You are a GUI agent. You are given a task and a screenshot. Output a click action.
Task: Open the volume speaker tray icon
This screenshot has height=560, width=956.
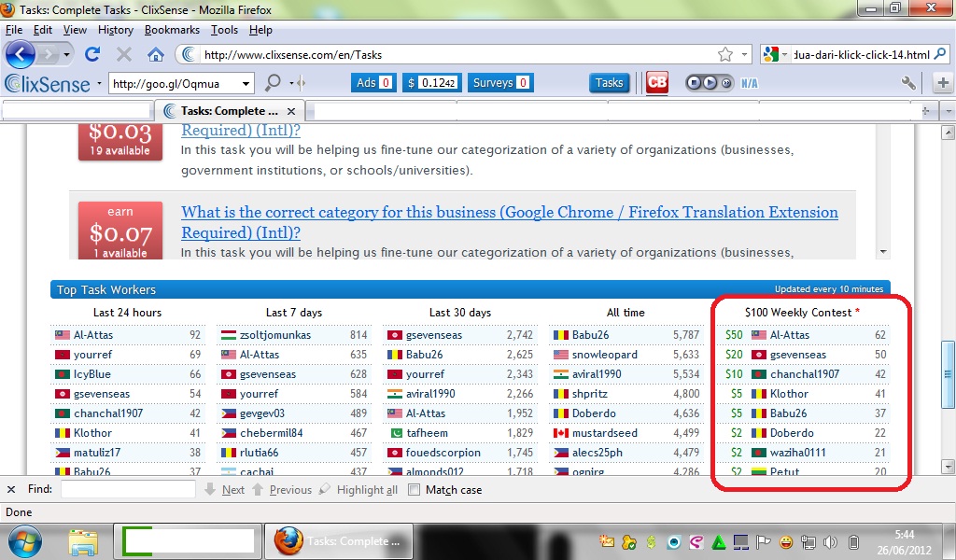(x=829, y=541)
